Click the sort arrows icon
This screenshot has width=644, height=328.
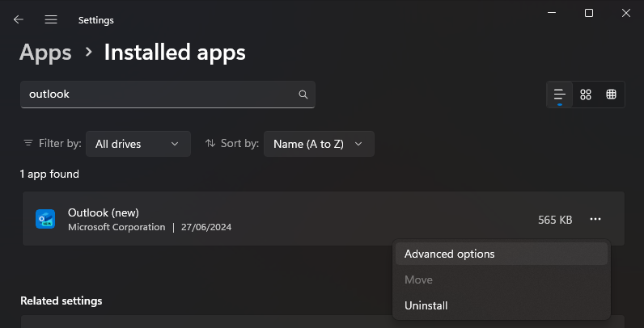(210, 143)
